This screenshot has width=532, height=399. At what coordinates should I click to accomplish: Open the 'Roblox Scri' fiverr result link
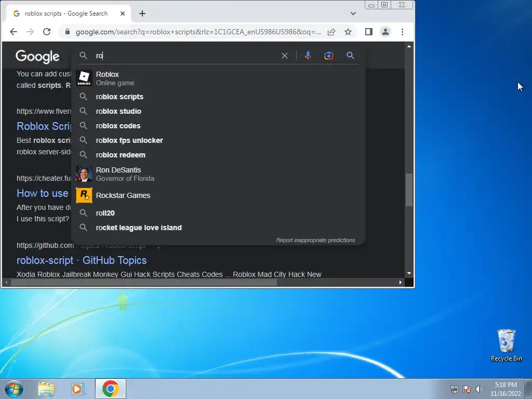point(44,126)
